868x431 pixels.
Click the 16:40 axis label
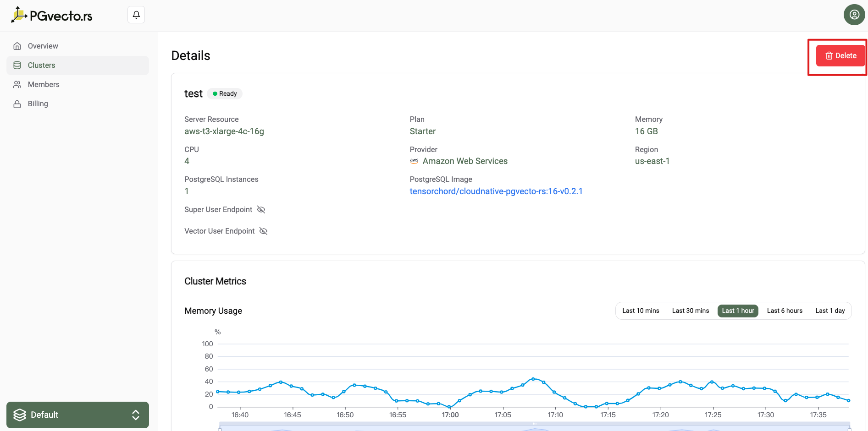click(x=240, y=415)
